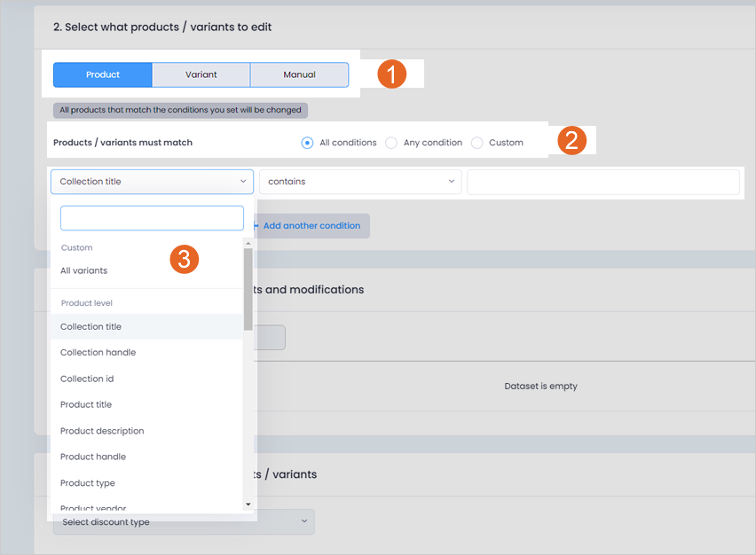Select Product title option

click(x=146, y=404)
